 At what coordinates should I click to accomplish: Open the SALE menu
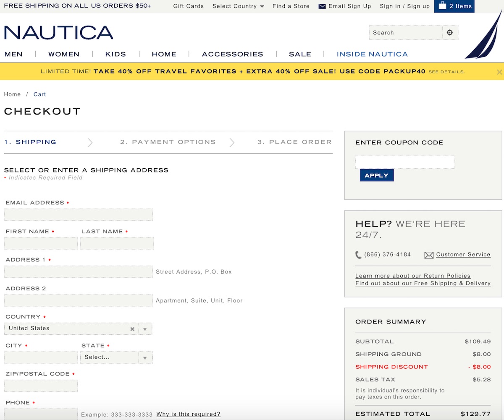coord(300,54)
